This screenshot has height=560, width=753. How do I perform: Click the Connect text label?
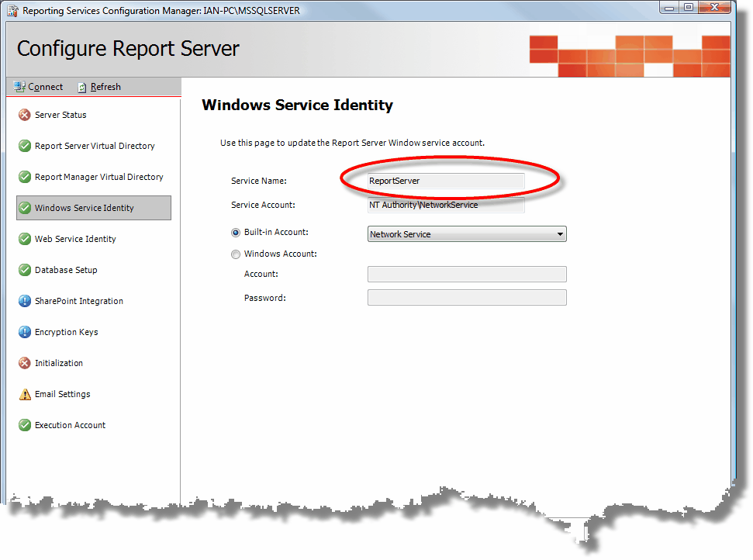tap(45, 87)
